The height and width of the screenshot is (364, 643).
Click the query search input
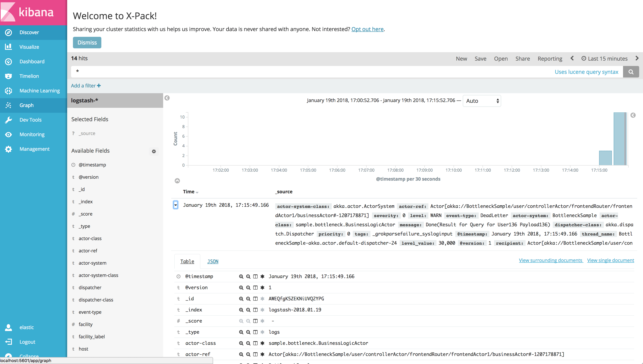pyautogui.click(x=313, y=72)
